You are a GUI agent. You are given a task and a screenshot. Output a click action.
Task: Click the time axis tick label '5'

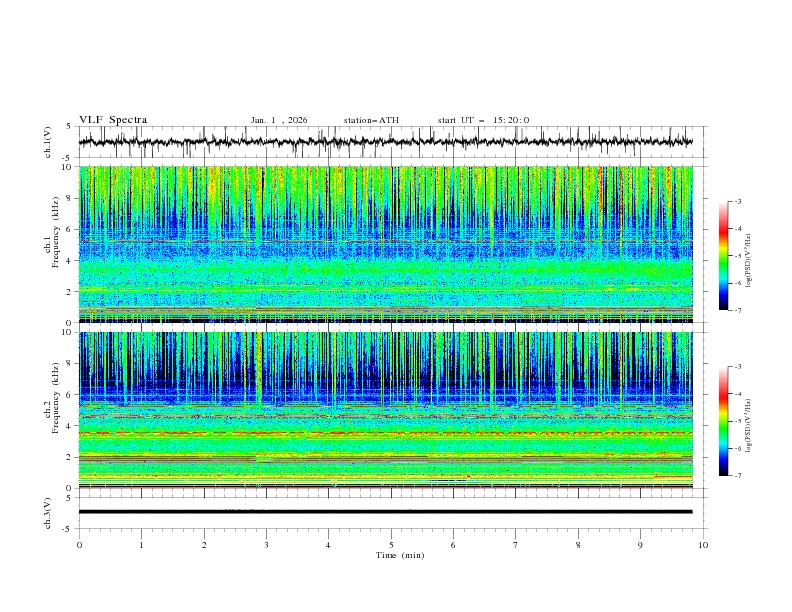[391, 545]
